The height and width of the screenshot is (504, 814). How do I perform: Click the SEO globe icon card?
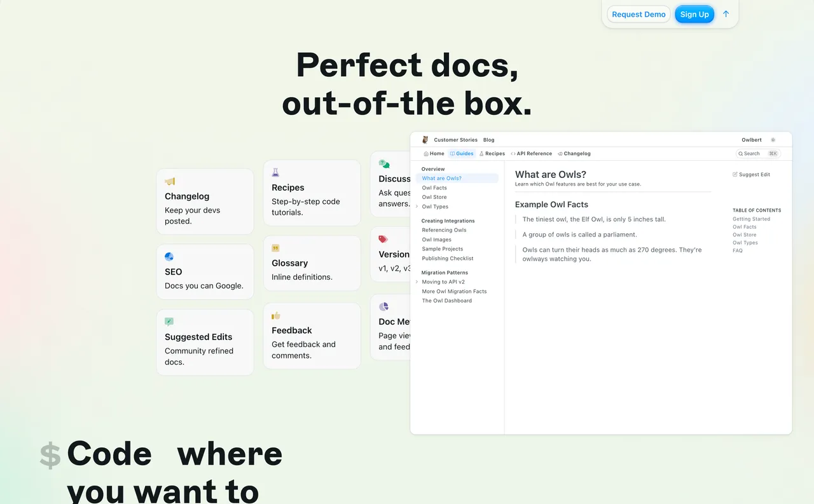[169, 256]
